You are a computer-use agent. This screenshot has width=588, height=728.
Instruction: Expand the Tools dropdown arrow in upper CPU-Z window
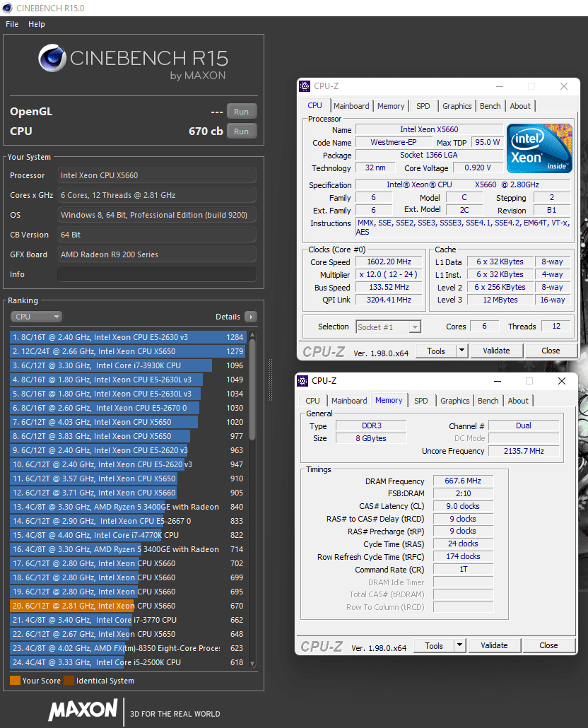(461, 351)
